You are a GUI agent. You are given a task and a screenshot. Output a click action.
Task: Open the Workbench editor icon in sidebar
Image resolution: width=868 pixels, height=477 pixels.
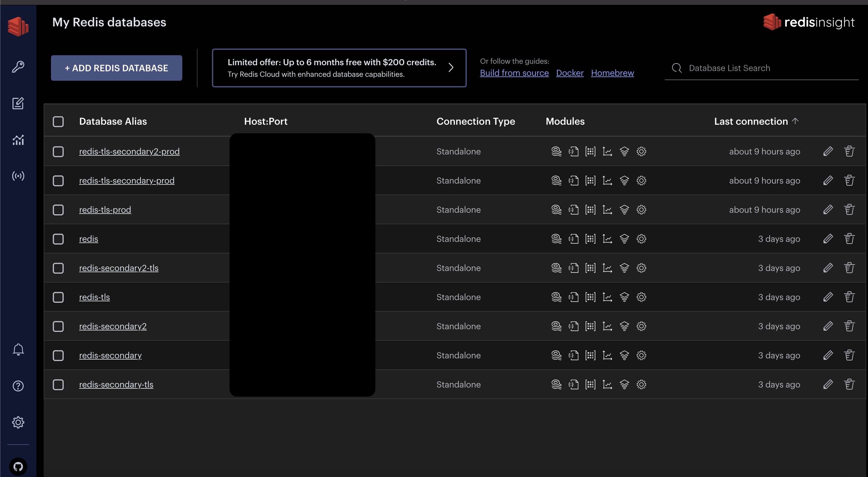[18, 103]
